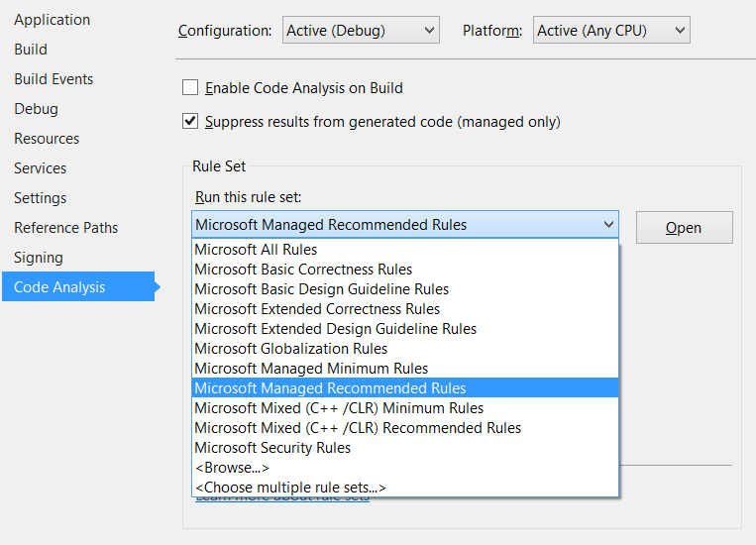
Task: Select Microsoft Security Rules
Action: click(x=272, y=448)
